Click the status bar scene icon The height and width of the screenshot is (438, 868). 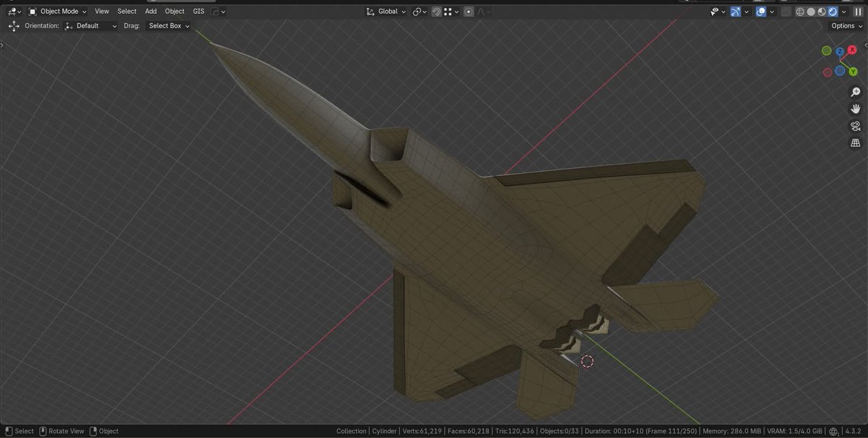[x=833, y=431]
